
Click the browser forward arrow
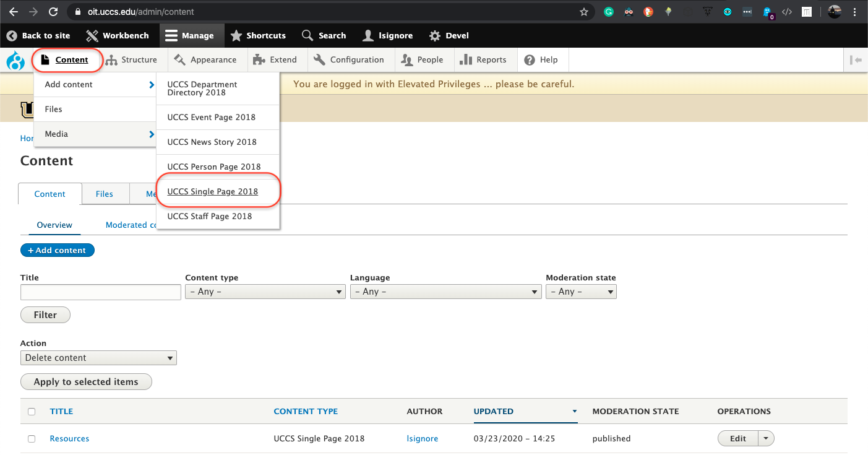pyautogui.click(x=33, y=11)
